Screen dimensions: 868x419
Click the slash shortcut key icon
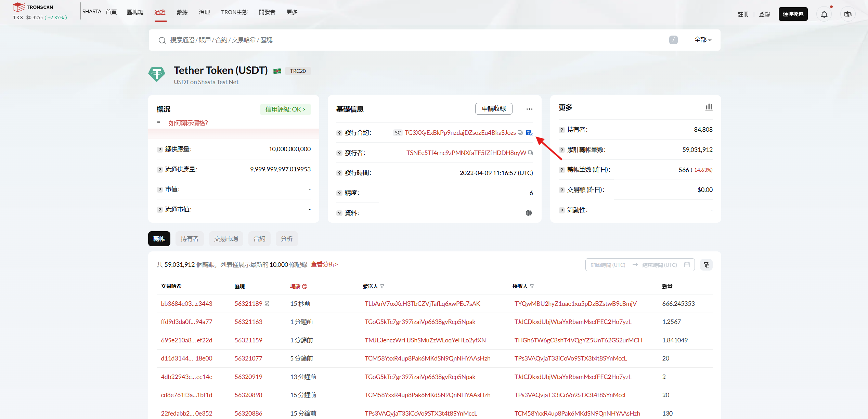pyautogui.click(x=673, y=40)
